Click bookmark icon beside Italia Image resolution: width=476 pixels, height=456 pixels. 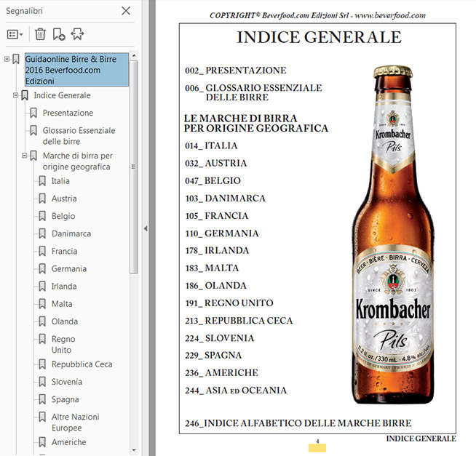pyautogui.click(x=42, y=181)
